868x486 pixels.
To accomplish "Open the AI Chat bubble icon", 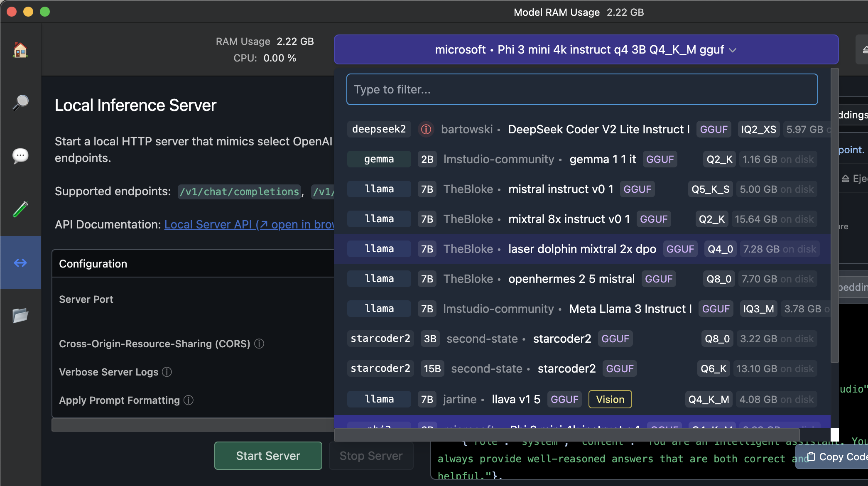I will click(20, 156).
